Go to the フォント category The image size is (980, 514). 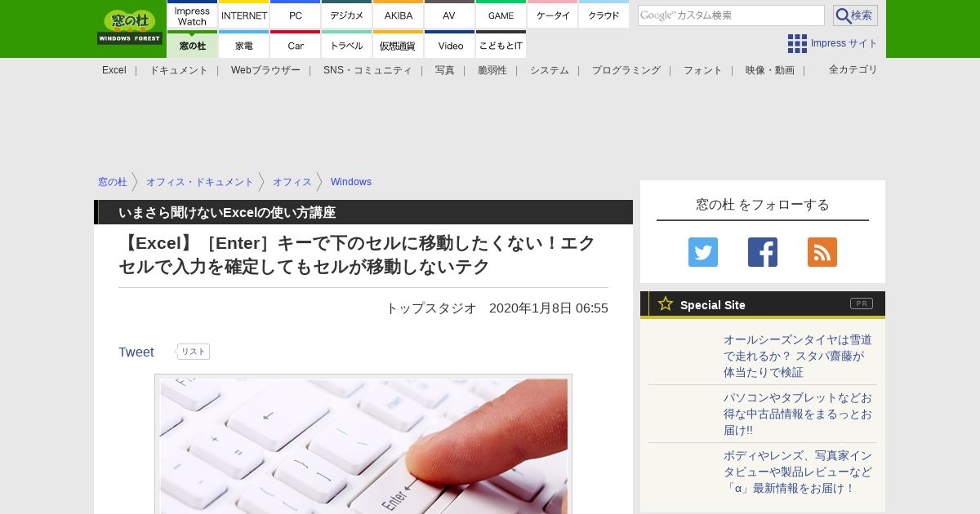[x=703, y=70]
